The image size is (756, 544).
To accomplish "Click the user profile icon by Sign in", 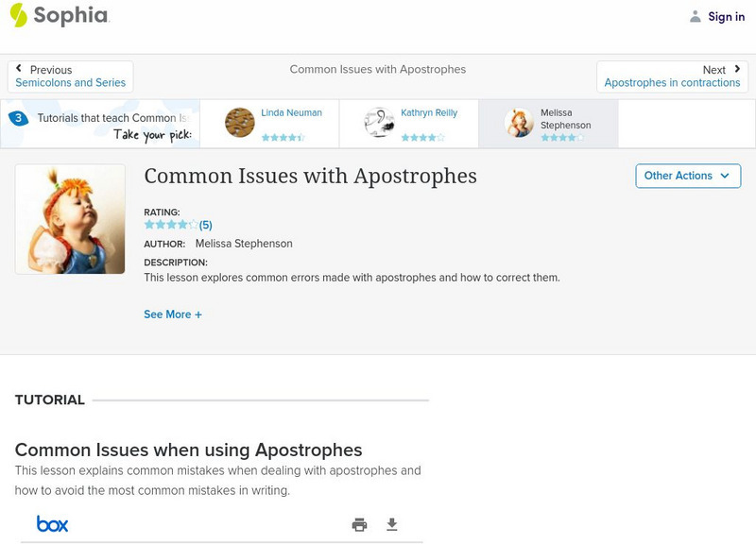I will coord(696,16).
